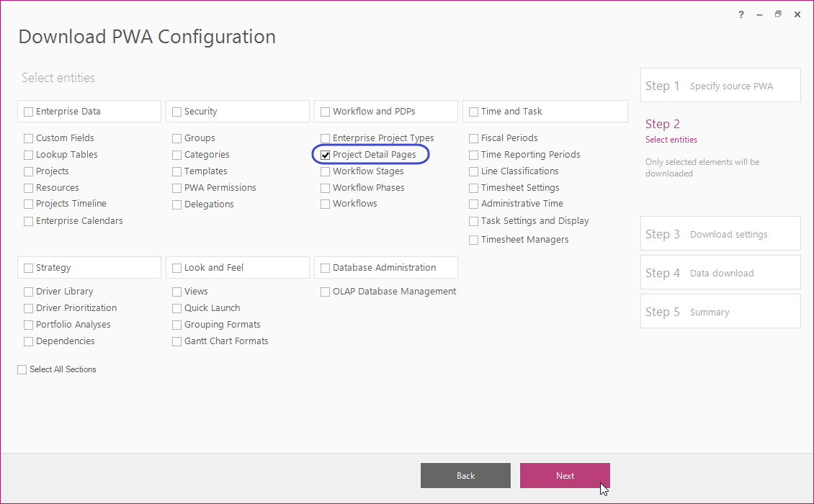814x504 pixels.
Task: Enable the Categories checkbox
Action: point(177,156)
